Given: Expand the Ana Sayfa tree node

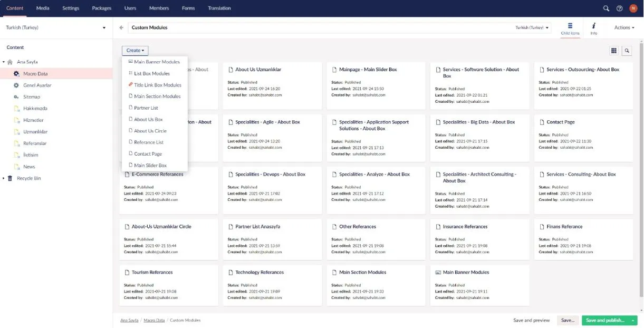Looking at the screenshot, I should click(4, 62).
